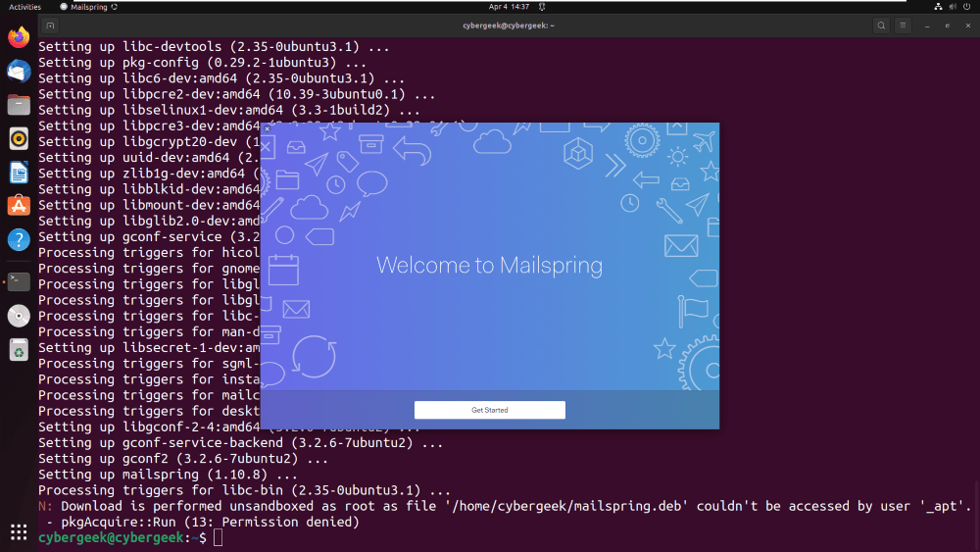Open the clock showing Apr 4 14:37
This screenshot has width=980, height=552.
509,7
